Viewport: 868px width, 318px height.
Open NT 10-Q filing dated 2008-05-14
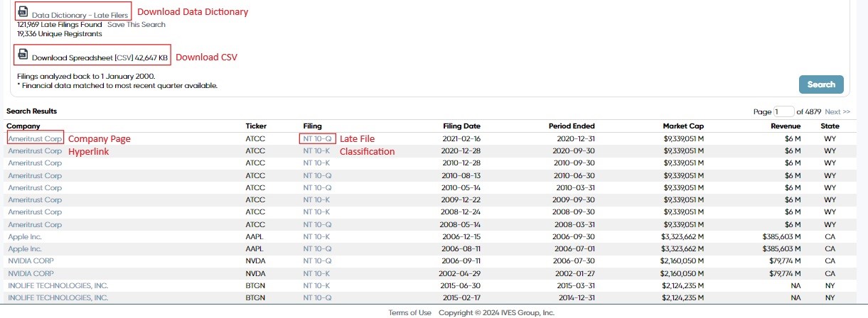[317, 224]
